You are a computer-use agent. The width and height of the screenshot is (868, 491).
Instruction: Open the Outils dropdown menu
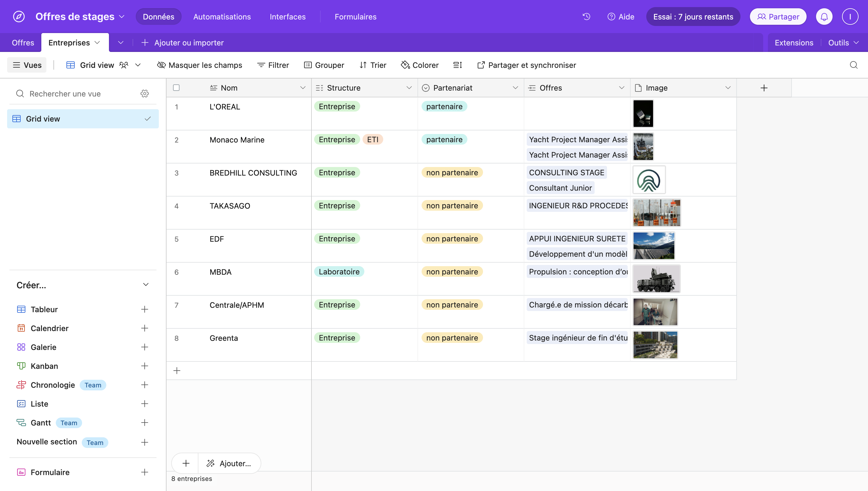(843, 43)
